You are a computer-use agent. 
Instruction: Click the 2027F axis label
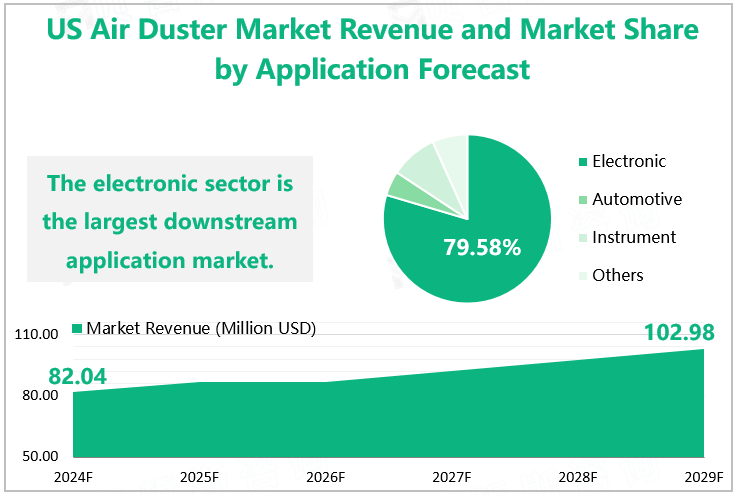452,477
